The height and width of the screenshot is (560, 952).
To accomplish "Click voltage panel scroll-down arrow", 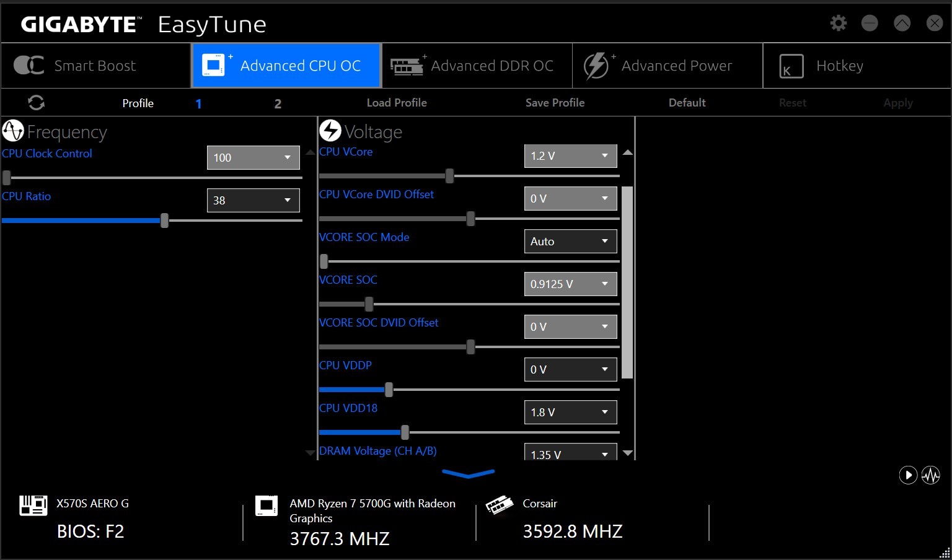I will 627,453.
